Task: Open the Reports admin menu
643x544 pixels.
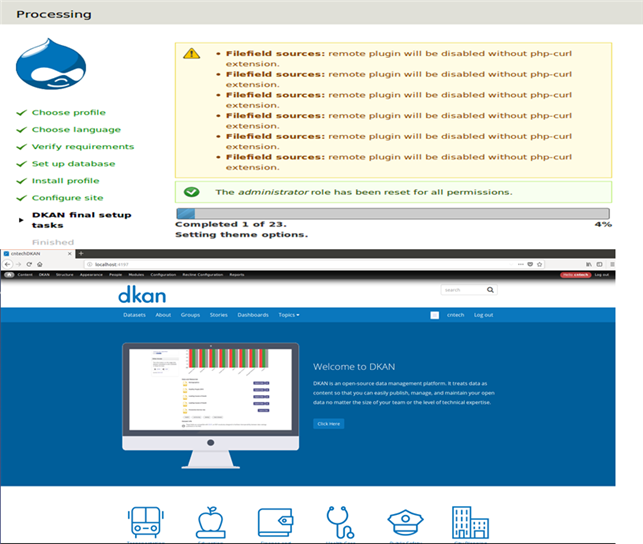Action: (237, 275)
